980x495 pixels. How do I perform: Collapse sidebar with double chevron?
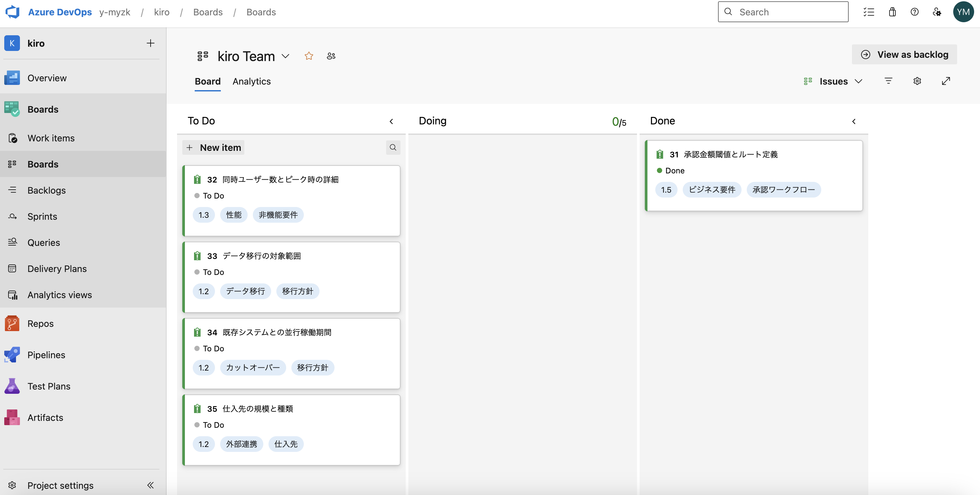pos(150,485)
